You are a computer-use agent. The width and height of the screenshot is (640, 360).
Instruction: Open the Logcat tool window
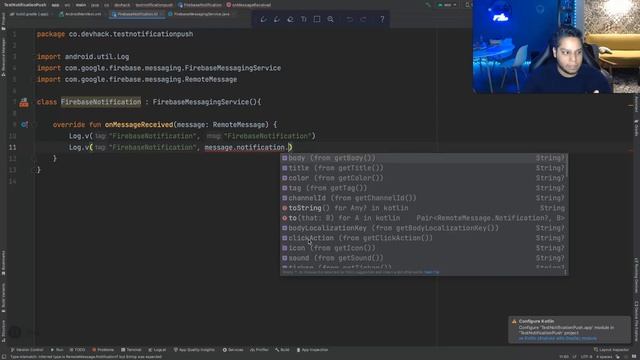pyautogui.click(x=157, y=350)
